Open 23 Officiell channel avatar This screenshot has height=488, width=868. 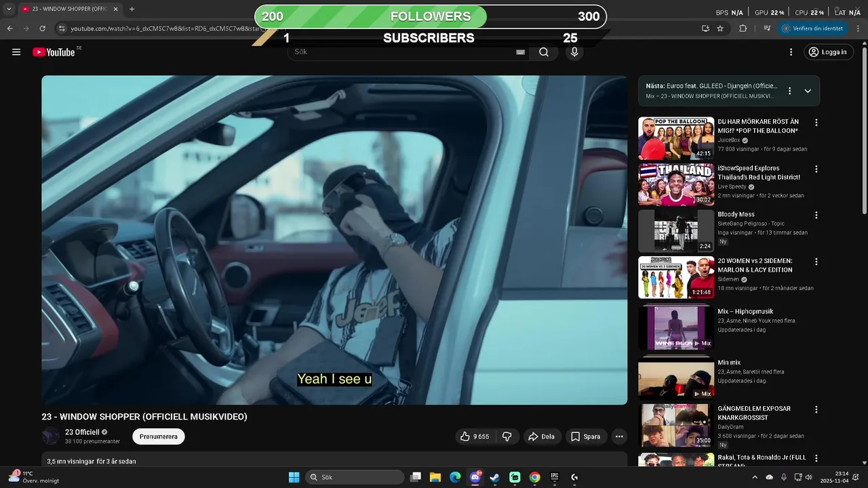(x=51, y=436)
